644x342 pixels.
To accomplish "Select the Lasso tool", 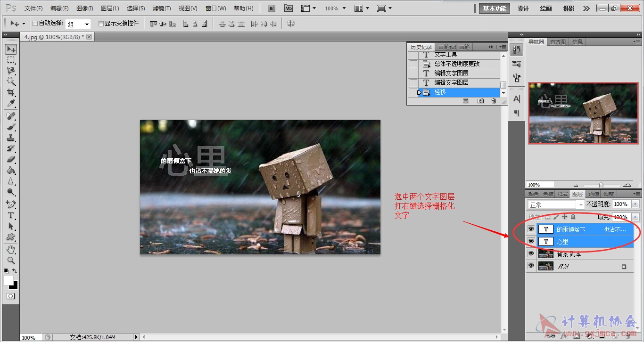I will 11,71.
